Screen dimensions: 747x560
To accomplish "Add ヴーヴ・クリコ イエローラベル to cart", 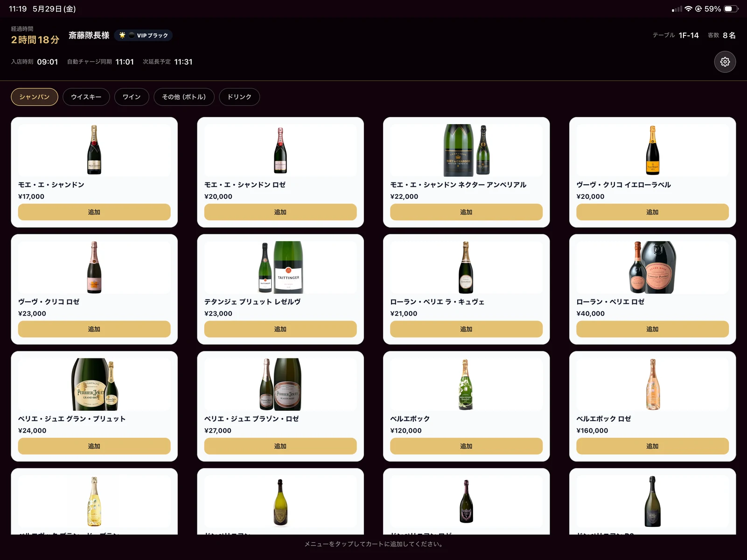I will tap(652, 212).
